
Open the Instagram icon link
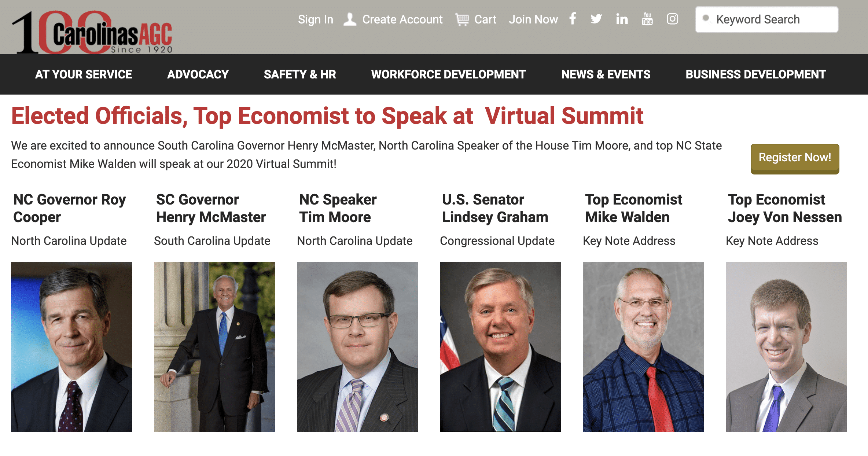pos(672,19)
